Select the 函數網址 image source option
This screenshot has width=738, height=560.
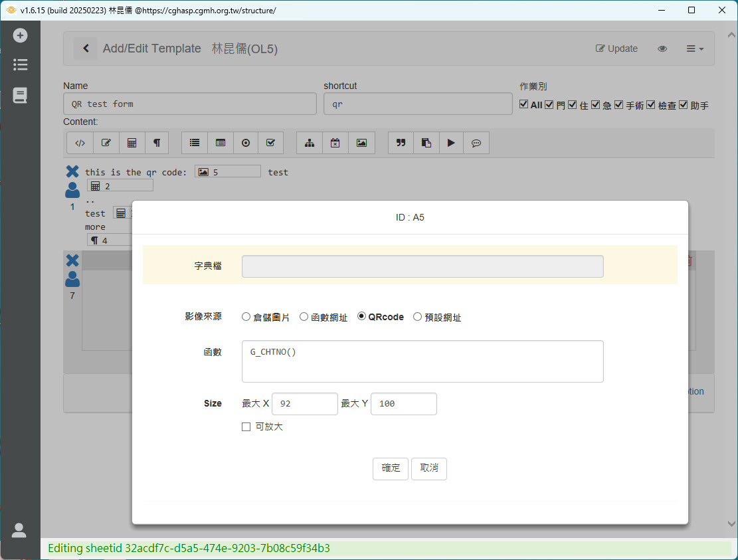point(304,317)
